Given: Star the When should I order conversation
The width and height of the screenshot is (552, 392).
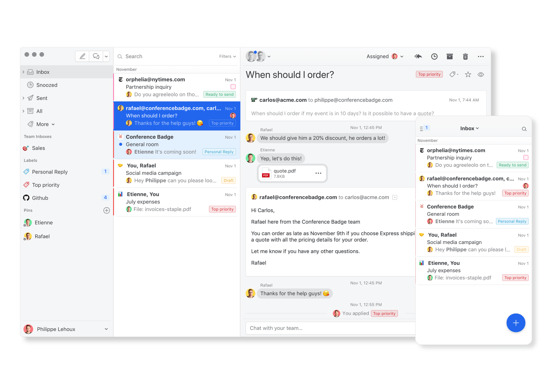Looking at the screenshot, I should (x=468, y=75).
